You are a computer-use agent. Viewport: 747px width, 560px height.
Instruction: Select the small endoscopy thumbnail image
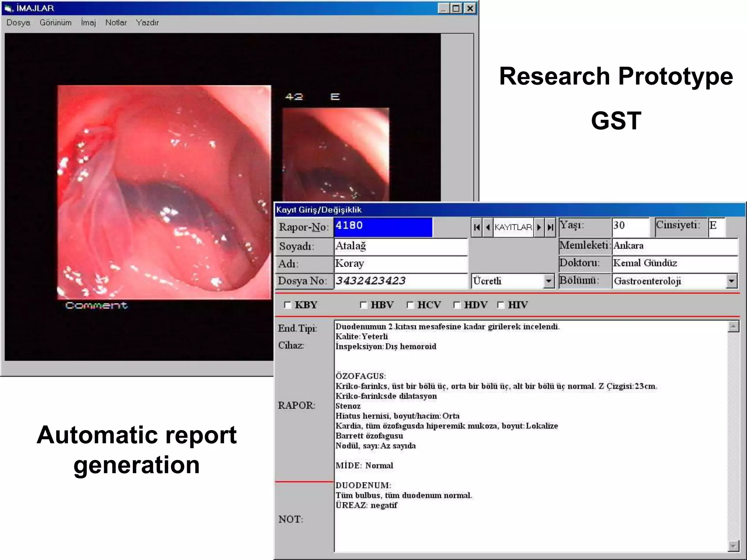(x=336, y=154)
